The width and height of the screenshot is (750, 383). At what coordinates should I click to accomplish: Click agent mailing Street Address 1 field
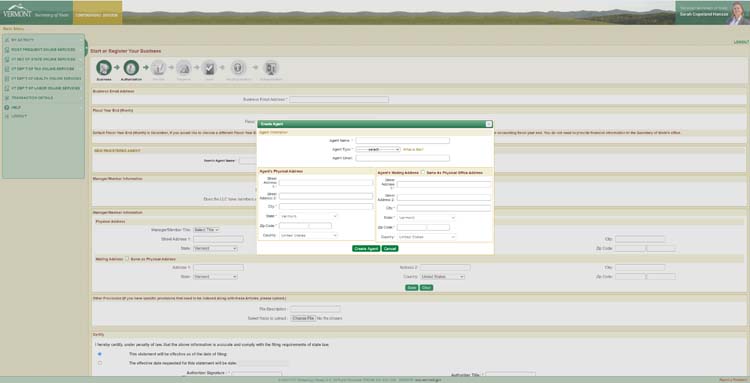444,184
